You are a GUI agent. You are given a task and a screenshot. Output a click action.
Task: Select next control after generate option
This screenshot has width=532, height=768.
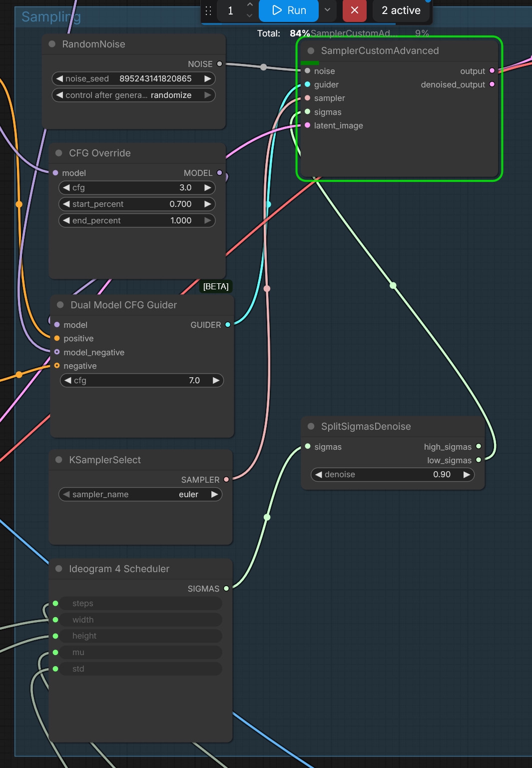pyautogui.click(x=208, y=95)
